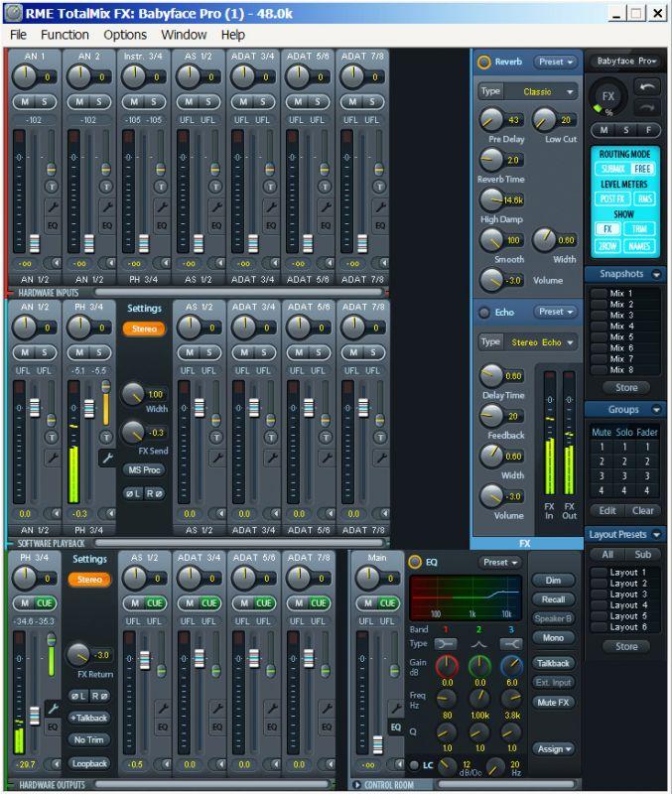Click the Talkback button
The height and width of the screenshot is (794, 672).
point(554,663)
